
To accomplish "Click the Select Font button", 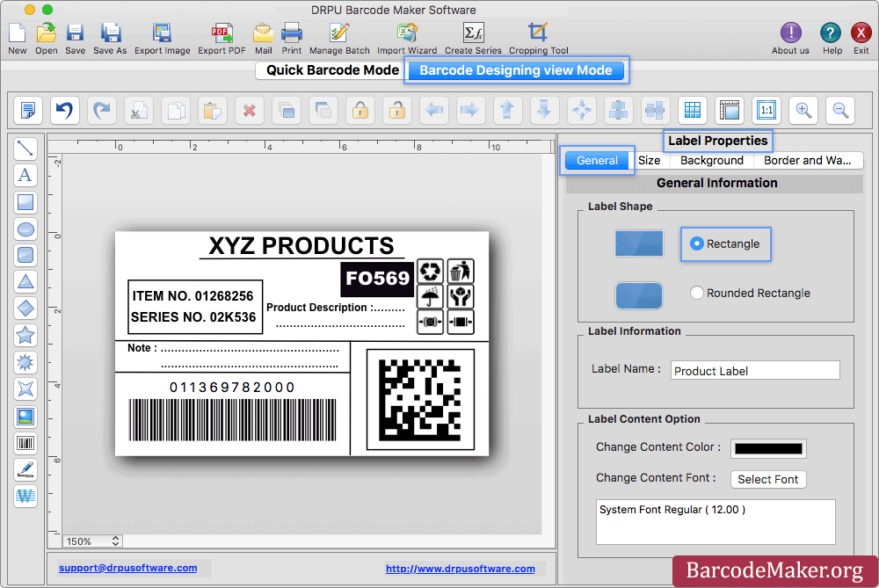I will (x=768, y=479).
